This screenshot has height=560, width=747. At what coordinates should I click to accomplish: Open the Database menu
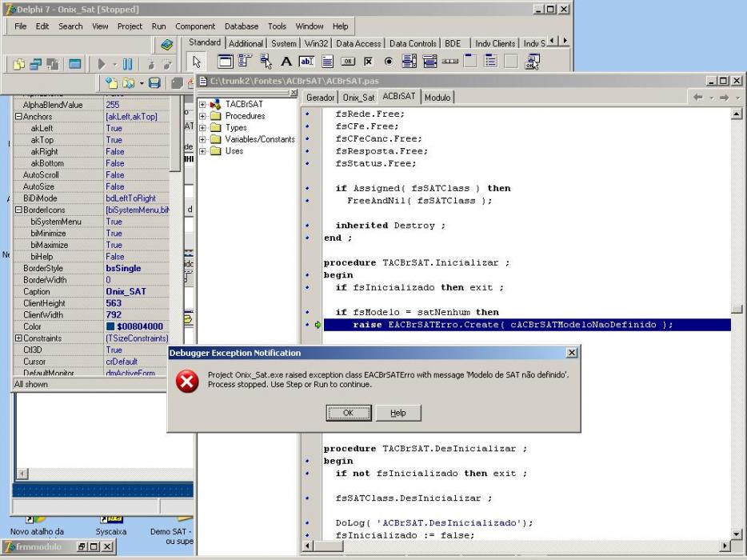tap(242, 26)
